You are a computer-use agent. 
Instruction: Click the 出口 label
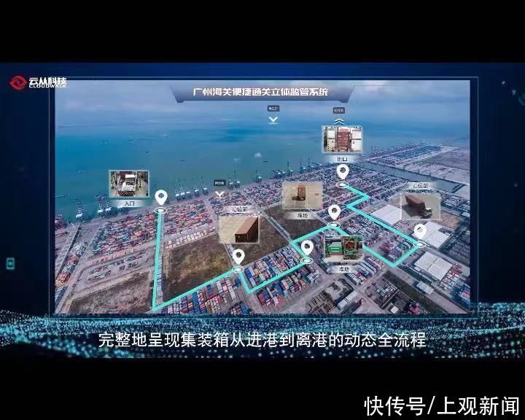tap(342, 159)
